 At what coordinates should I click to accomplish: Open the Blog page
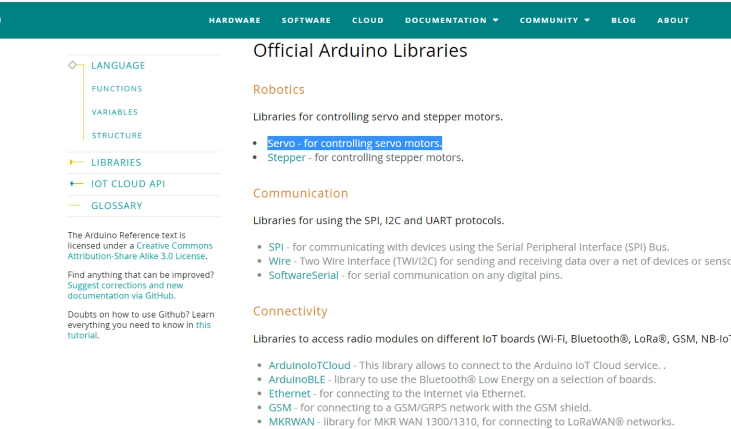624,21
